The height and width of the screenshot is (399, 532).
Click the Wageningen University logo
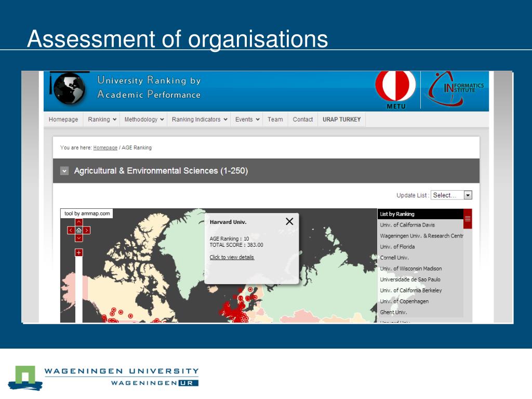[103, 378]
